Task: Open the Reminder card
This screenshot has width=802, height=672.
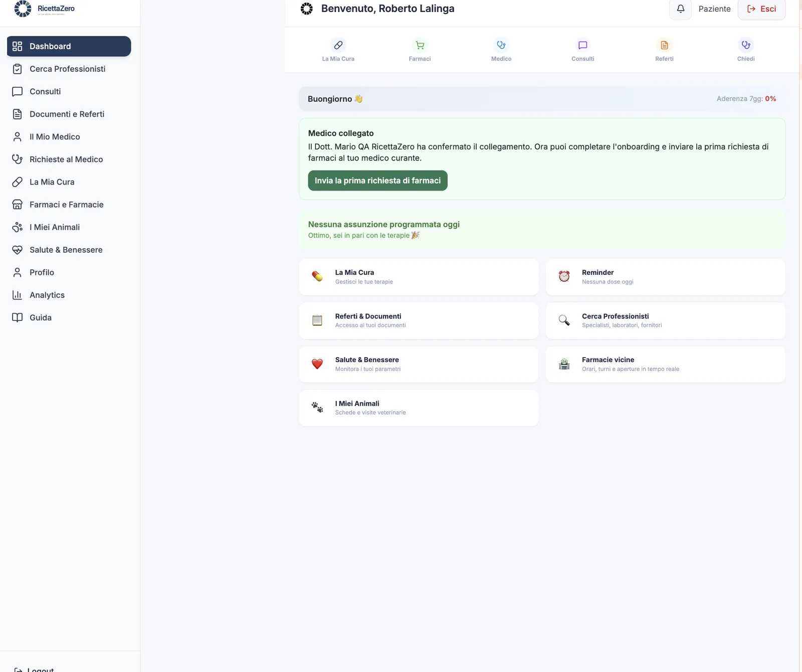Action: click(665, 277)
